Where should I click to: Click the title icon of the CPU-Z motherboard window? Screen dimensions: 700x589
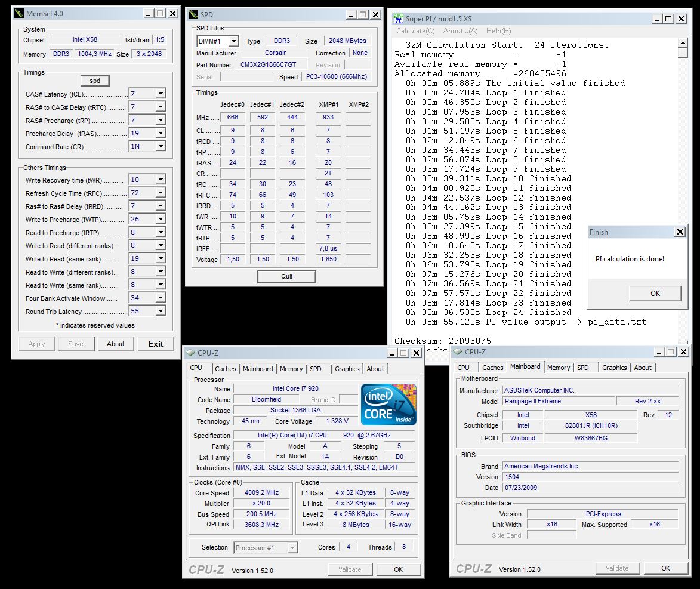(x=458, y=352)
